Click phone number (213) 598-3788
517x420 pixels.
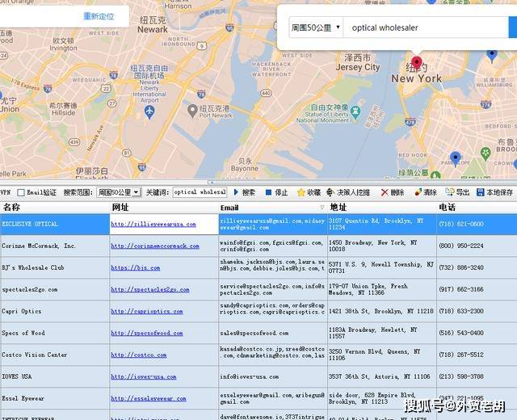tap(461, 376)
